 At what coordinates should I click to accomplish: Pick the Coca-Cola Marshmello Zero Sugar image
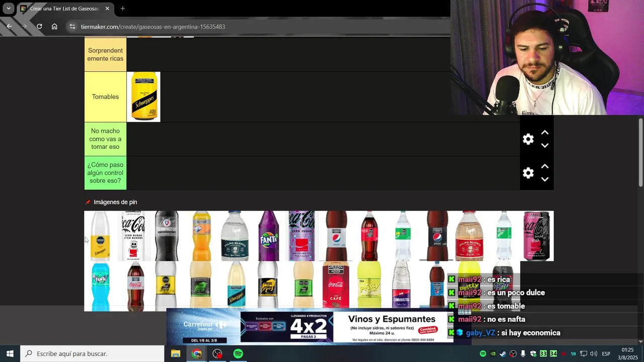click(x=134, y=236)
